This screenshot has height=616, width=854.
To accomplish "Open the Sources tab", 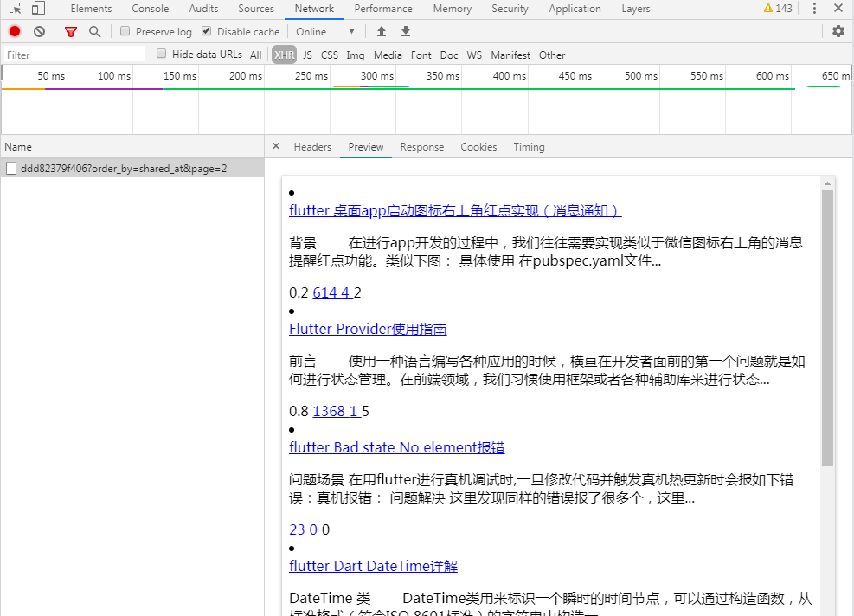I will 256,9.
